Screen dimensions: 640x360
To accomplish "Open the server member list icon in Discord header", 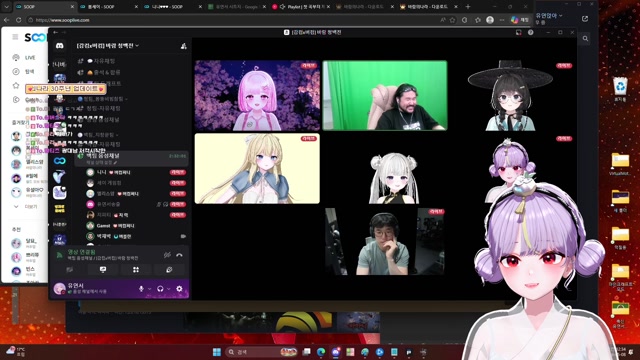I will click(x=184, y=46).
